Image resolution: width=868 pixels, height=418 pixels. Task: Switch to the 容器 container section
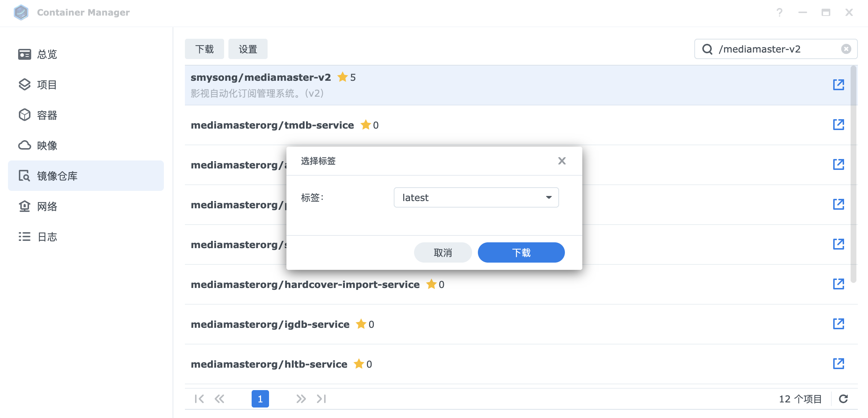click(x=47, y=115)
